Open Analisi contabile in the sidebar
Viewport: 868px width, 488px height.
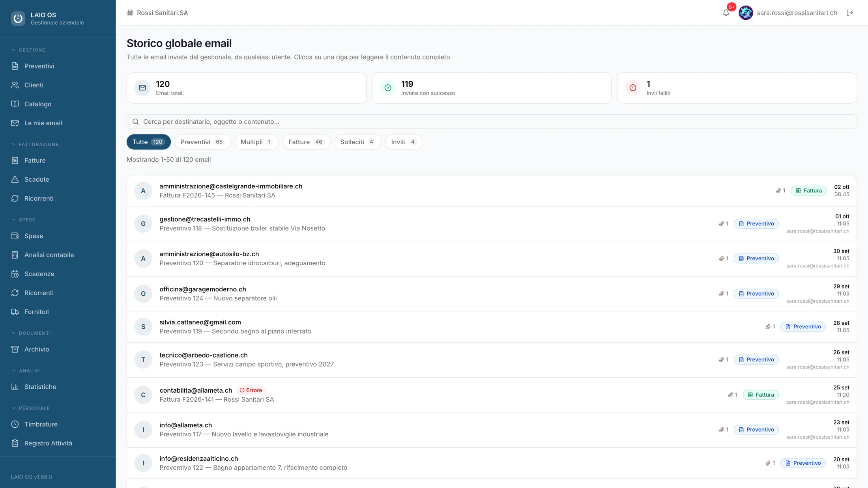tap(58, 255)
